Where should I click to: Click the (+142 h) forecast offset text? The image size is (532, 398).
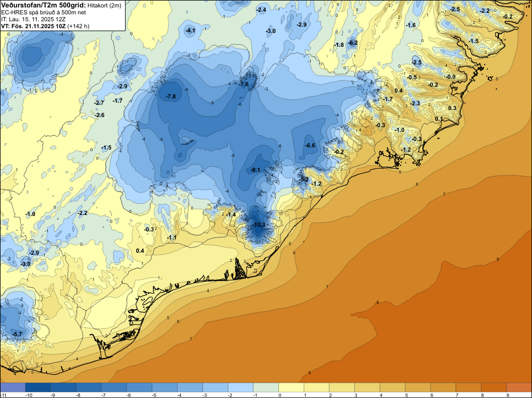pyautogui.click(x=78, y=26)
